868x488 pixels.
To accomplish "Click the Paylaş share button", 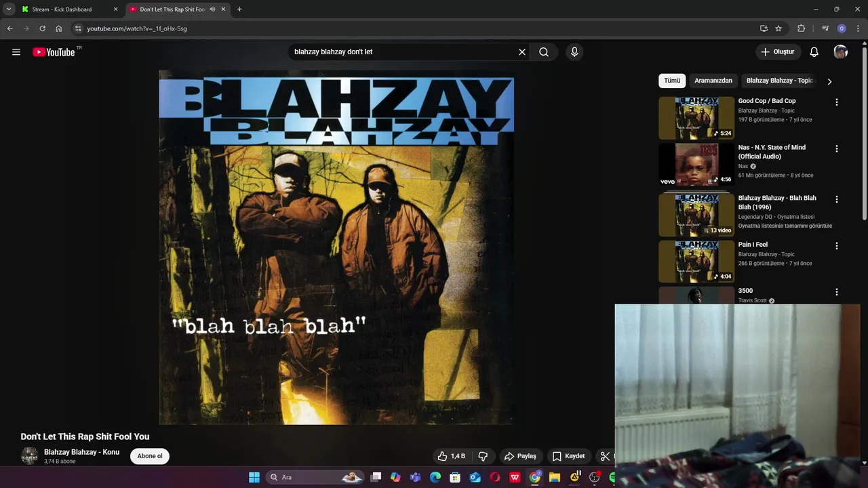I will [x=520, y=456].
